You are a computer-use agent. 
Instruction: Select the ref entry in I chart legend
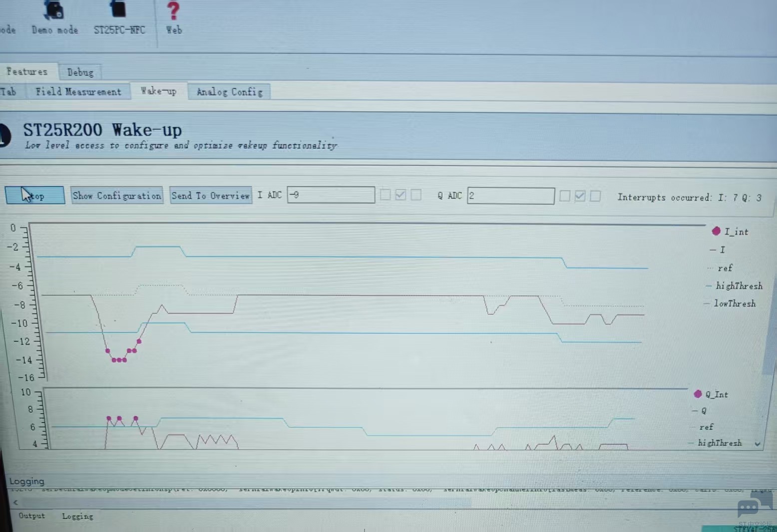(721, 268)
